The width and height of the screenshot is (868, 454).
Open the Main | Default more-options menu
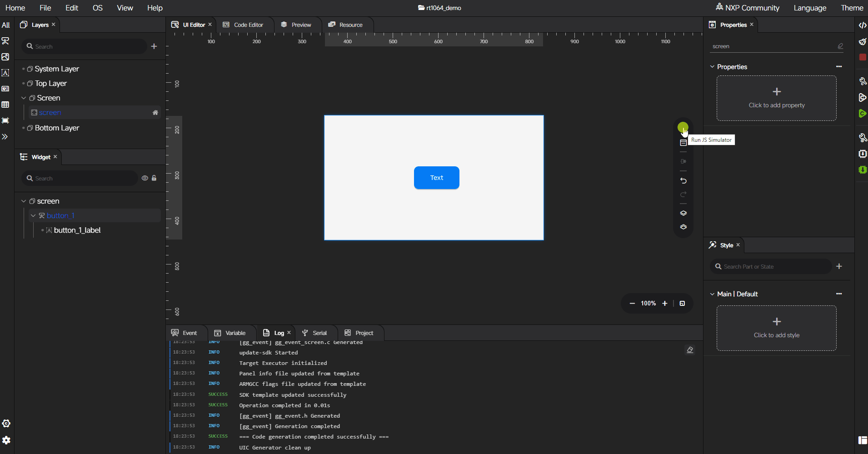tap(839, 294)
